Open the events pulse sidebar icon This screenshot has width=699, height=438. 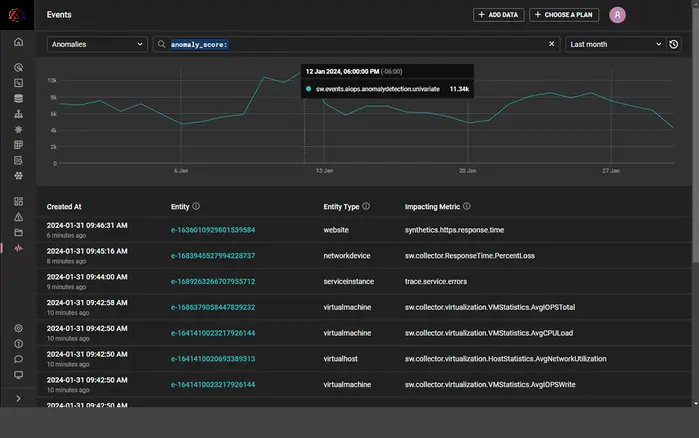pyautogui.click(x=18, y=248)
